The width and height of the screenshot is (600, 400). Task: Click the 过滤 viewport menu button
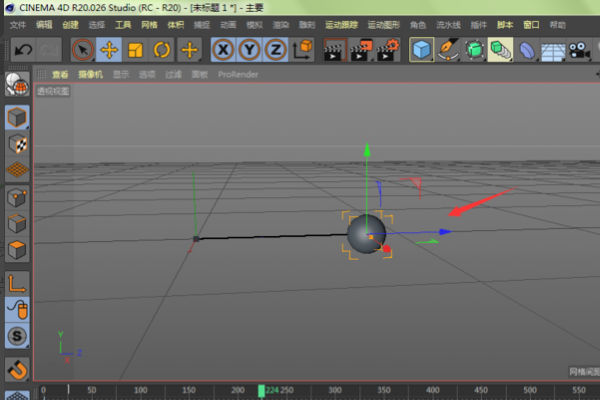click(174, 74)
